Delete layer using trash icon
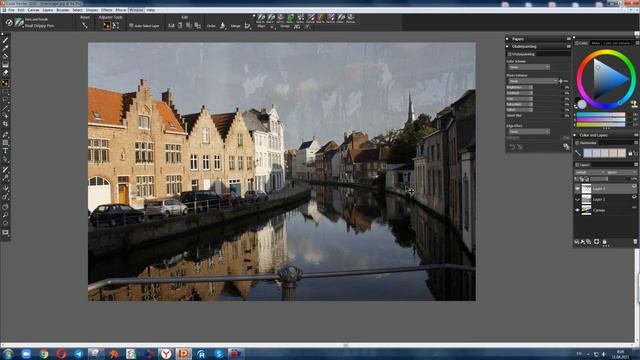Image resolution: width=640 pixels, height=360 pixels. [635, 242]
